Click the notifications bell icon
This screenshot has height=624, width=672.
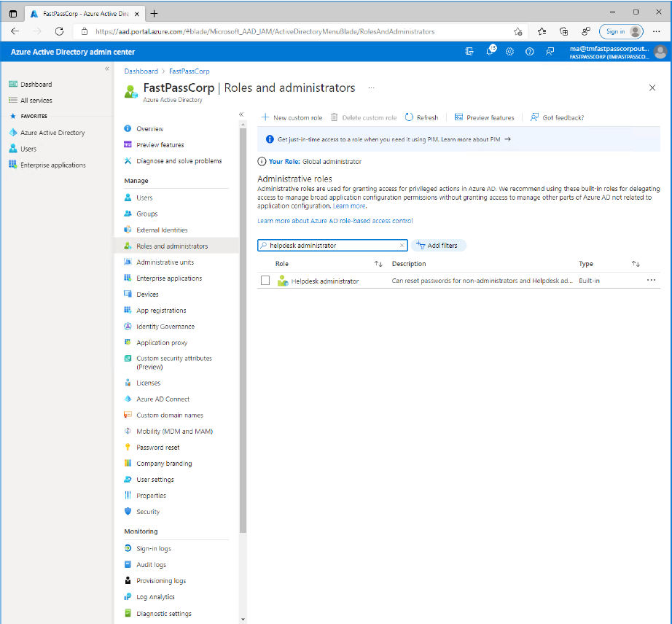tap(490, 52)
